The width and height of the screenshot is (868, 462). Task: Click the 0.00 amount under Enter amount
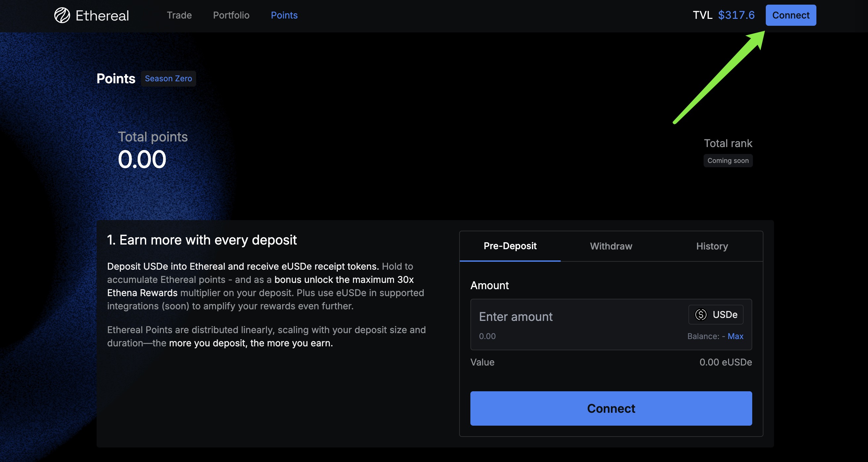487,336
